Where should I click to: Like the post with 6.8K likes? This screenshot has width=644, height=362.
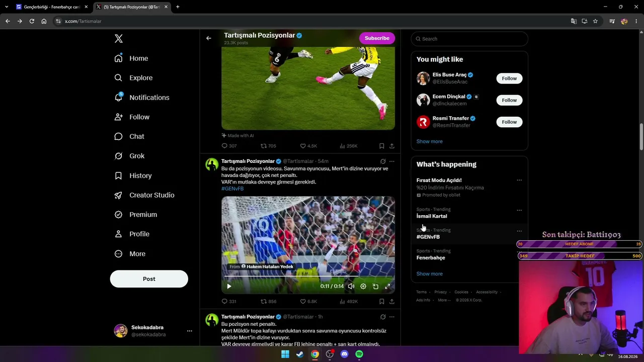tap(308, 302)
